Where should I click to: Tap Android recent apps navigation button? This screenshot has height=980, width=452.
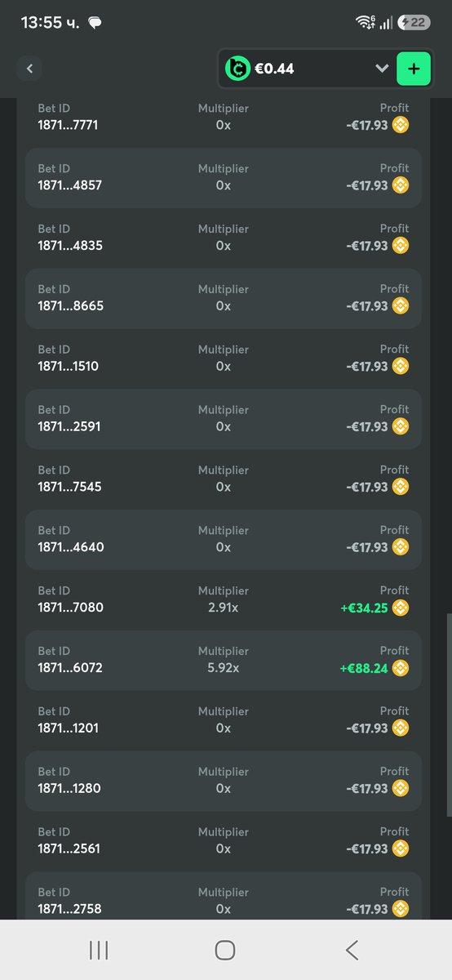click(x=99, y=950)
